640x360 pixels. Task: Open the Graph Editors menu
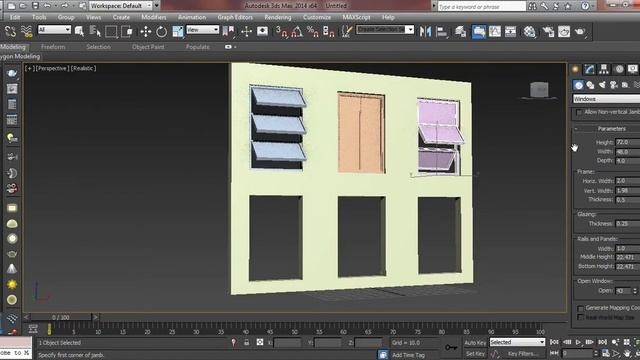235,17
